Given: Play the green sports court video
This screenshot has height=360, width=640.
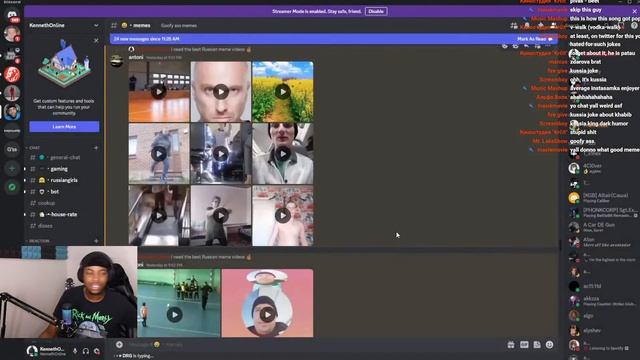Looking at the screenshot, I should 175,315.
